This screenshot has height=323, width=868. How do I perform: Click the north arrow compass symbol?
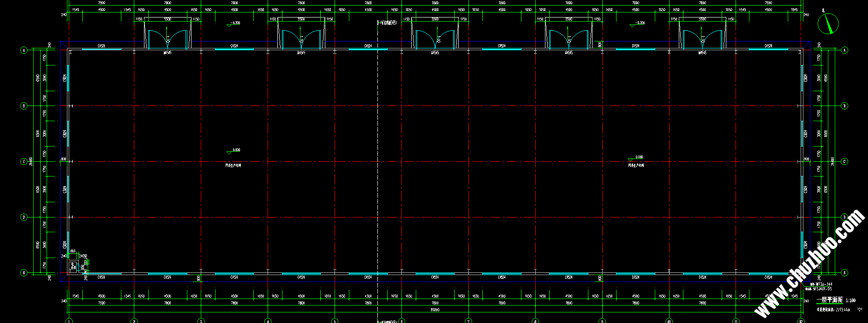[x=828, y=24]
